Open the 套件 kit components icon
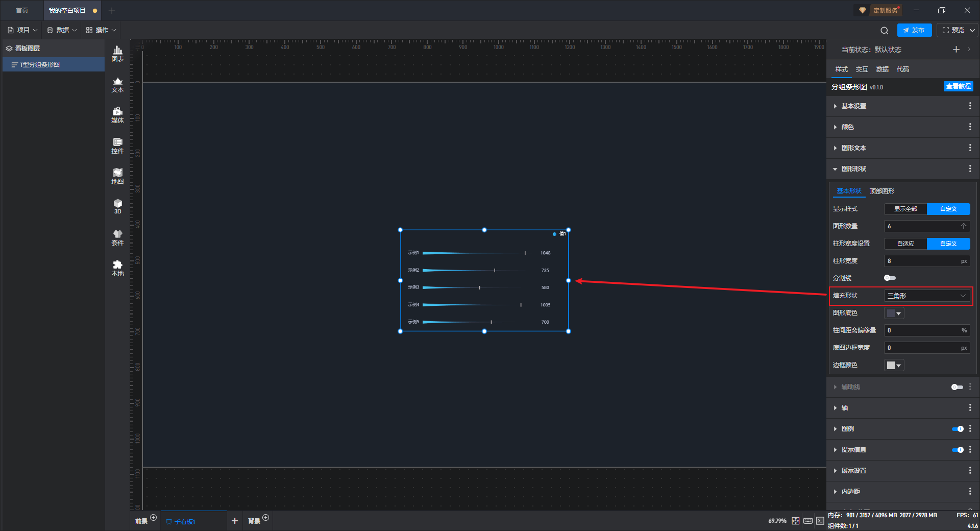The height and width of the screenshot is (531, 980). point(117,237)
